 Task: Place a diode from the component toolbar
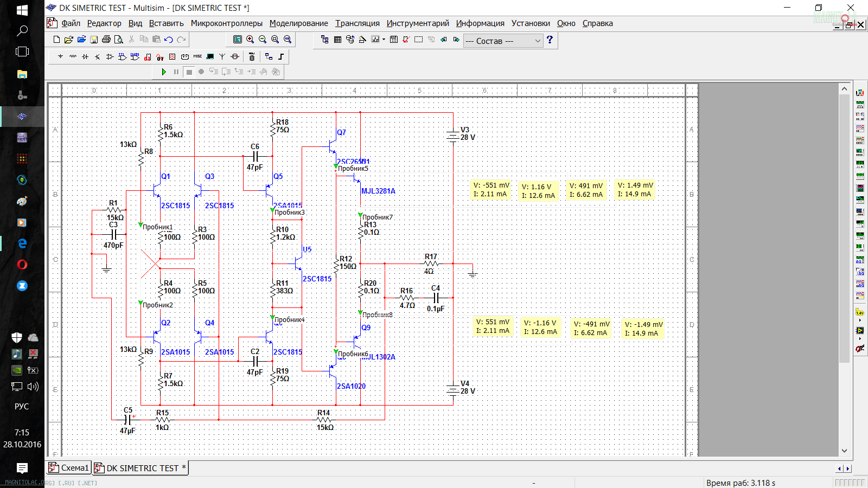tap(85, 56)
